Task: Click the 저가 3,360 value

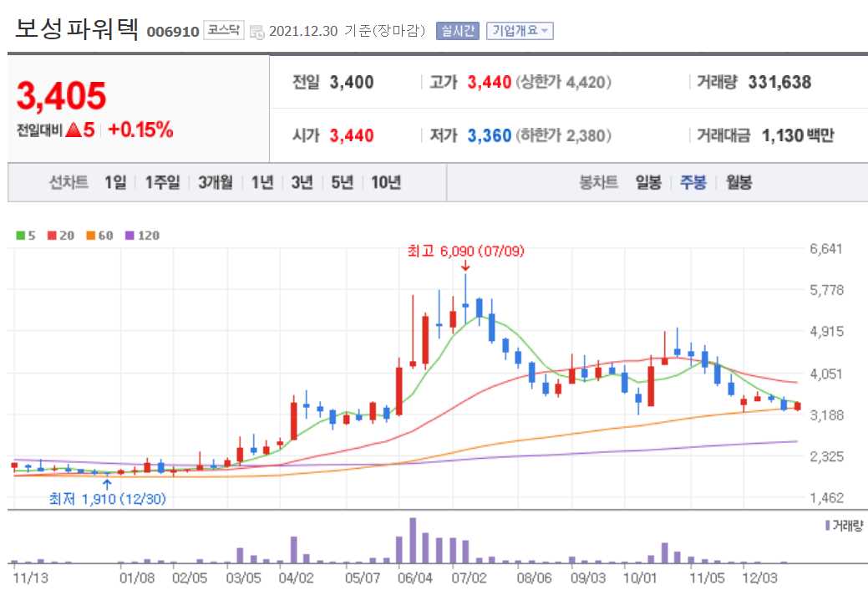Action: (x=490, y=135)
